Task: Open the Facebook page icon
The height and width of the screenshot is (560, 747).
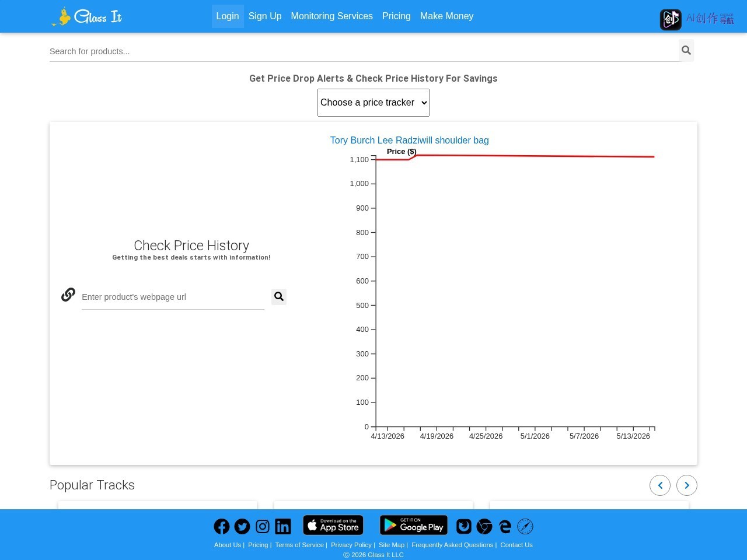Action: [x=222, y=527]
